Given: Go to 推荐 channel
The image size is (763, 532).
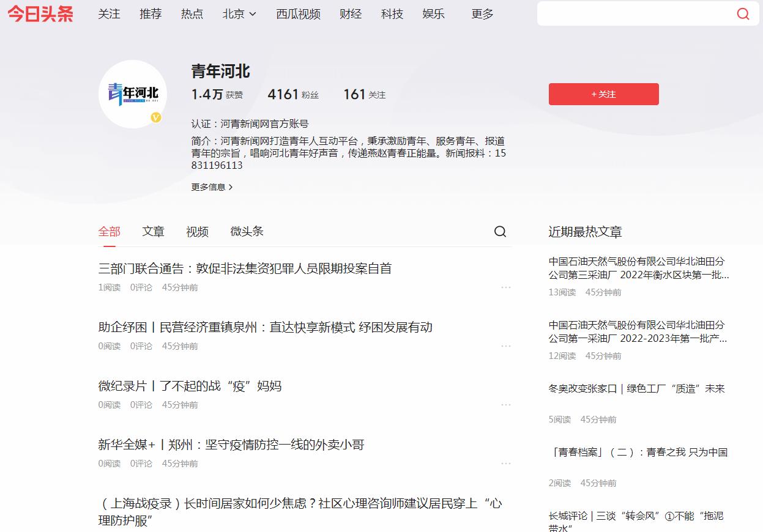Looking at the screenshot, I should click(x=151, y=14).
